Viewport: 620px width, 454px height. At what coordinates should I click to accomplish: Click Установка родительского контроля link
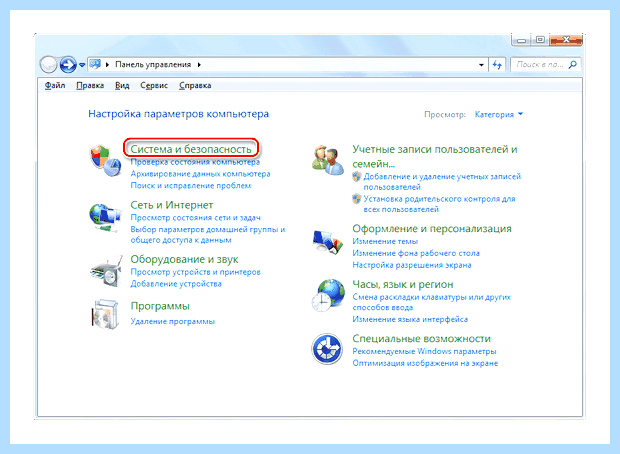(x=439, y=204)
